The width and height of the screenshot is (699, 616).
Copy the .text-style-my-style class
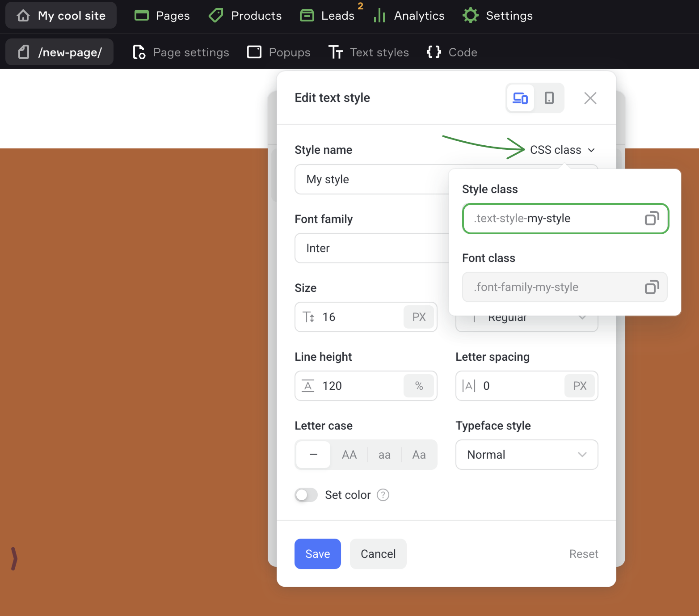(652, 219)
